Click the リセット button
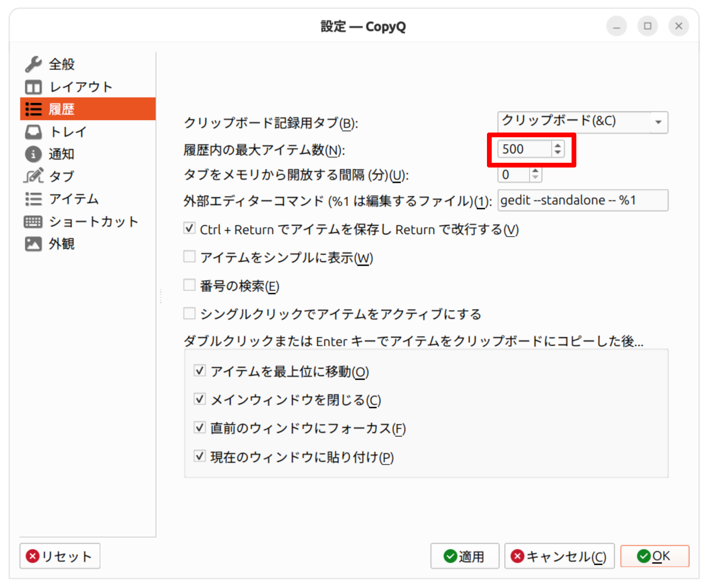Screen dimensions: 708x588 (60, 556)
